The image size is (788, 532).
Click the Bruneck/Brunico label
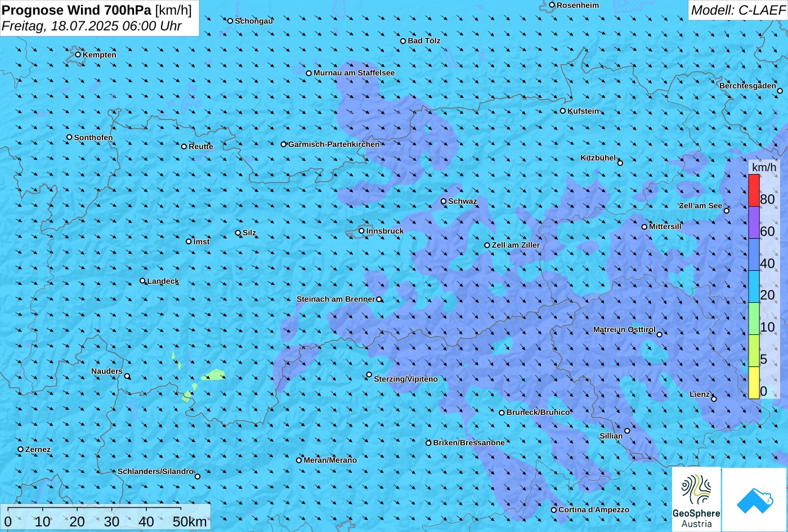538,412
